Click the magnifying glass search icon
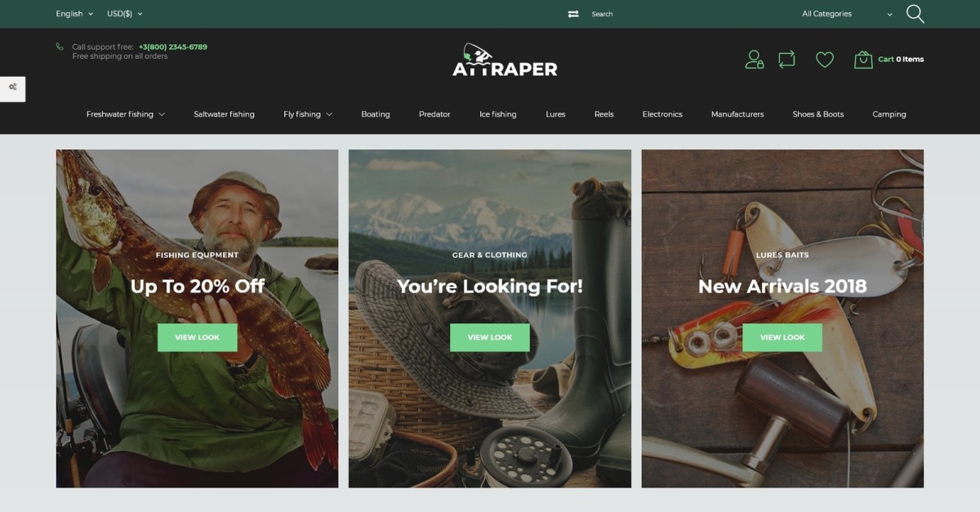980x512 pixels. coord(915,14)
